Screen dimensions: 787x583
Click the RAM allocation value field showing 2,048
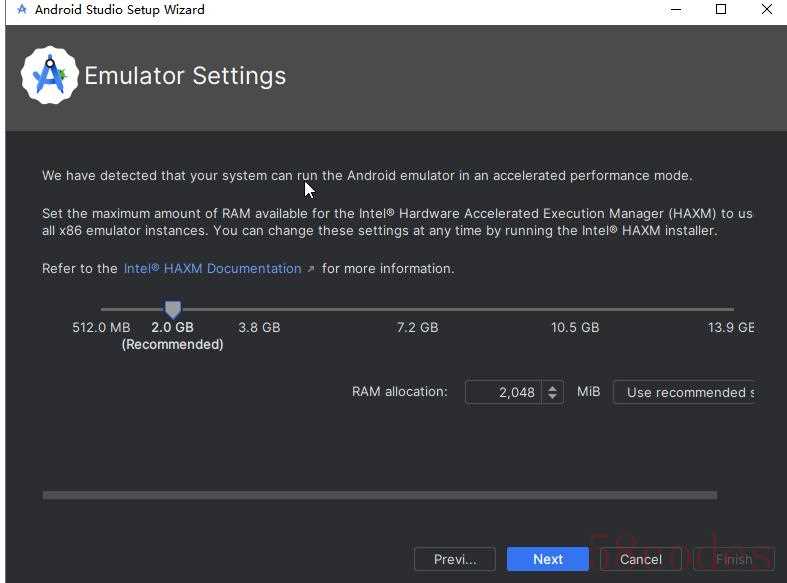503,392
